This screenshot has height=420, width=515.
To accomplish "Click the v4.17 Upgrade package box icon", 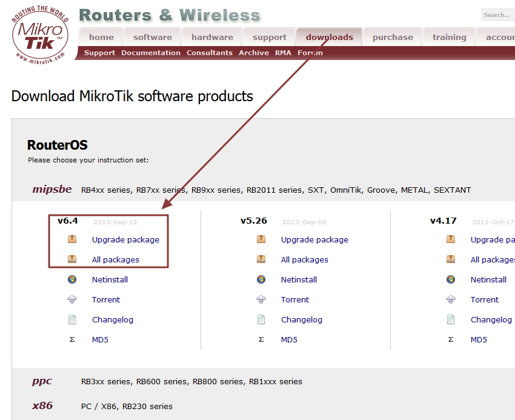I will click(451, 239).
